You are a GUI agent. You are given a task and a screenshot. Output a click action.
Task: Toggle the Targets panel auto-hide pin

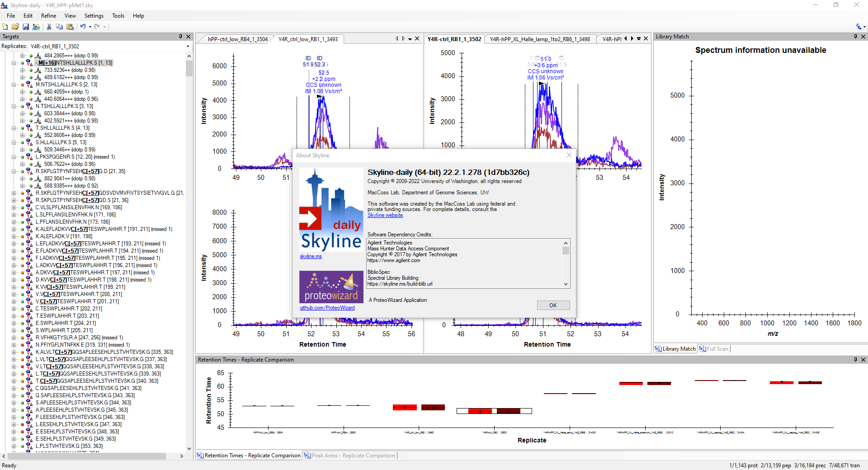[x=180, y=37]
